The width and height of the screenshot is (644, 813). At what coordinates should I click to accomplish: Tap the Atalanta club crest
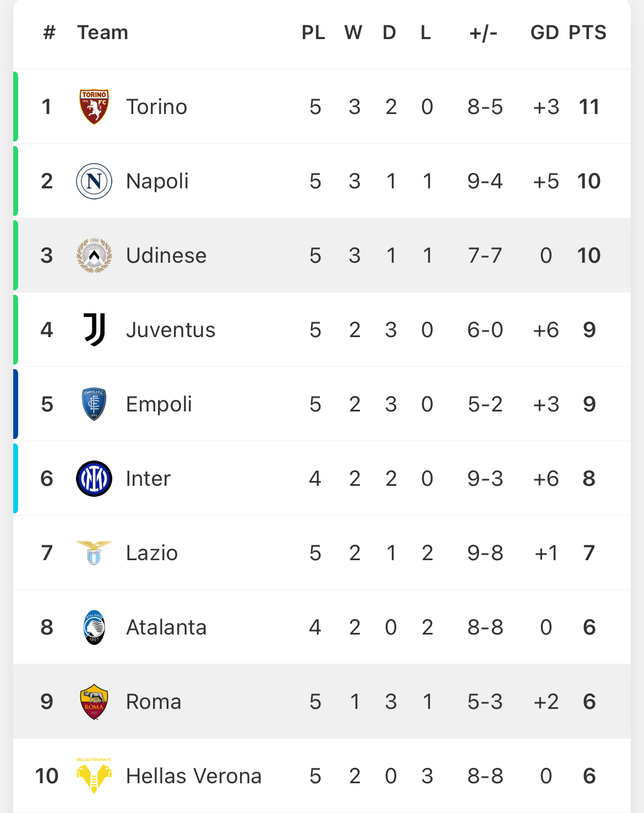(94, 627)
